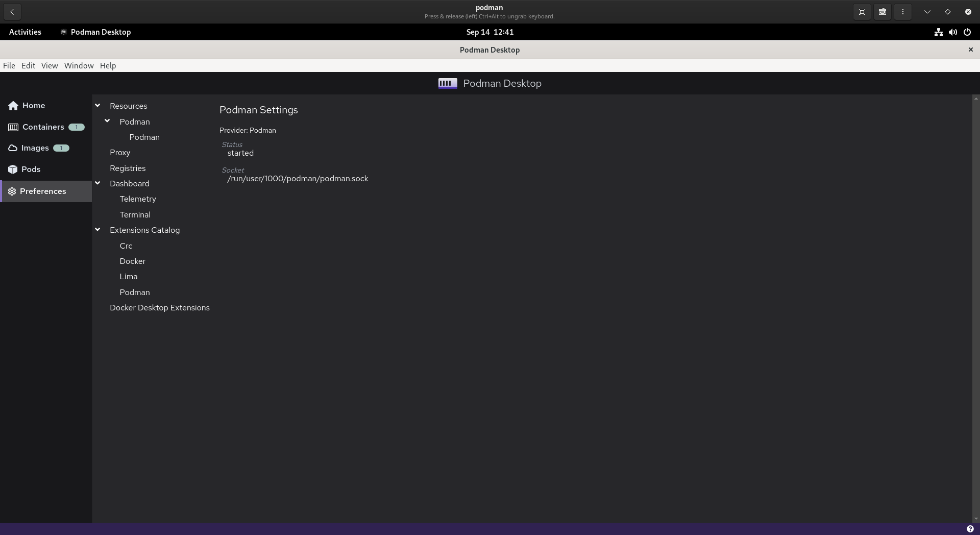Click the help question mark in the status bar
The width and height of the screenshot is (980, 535).
point(970,529)
